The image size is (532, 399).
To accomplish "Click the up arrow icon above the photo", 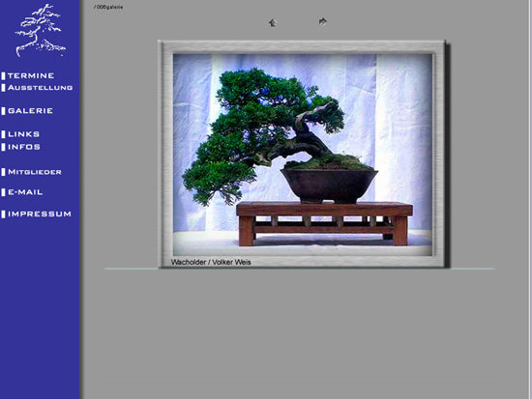I will (273, 22).
